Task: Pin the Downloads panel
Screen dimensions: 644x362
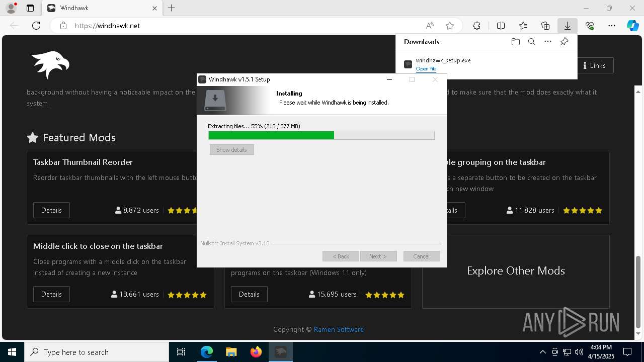Action: click(x=565, y=42)
